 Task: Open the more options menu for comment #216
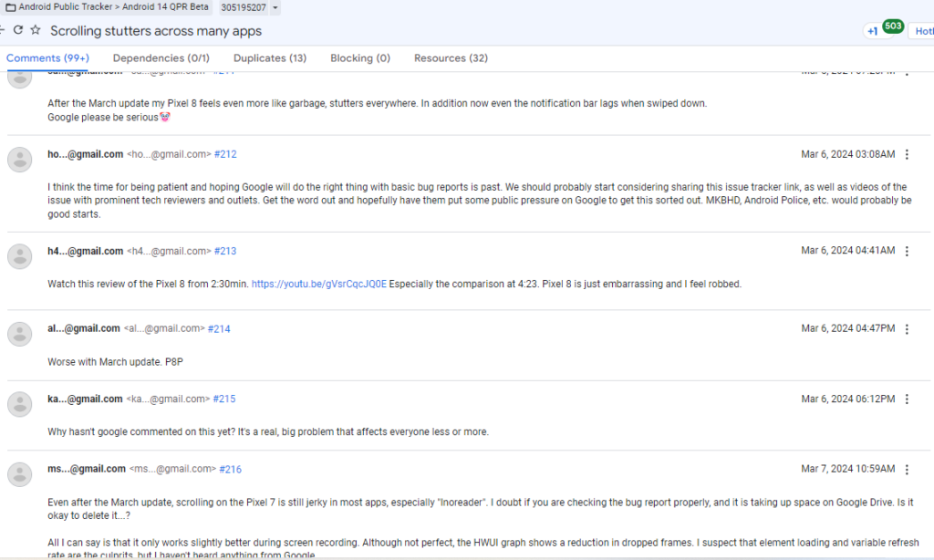(x=908, y=470)
